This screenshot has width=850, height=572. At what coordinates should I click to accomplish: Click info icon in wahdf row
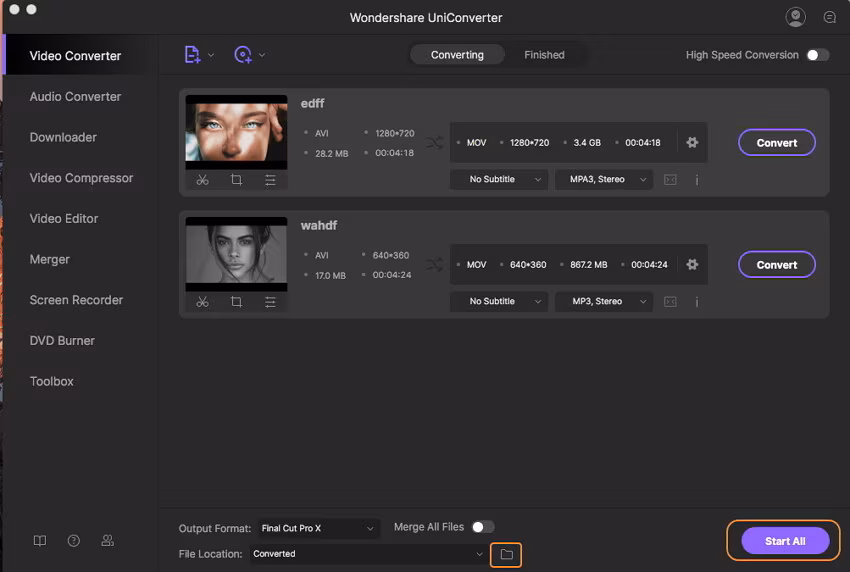pos(697,301)
